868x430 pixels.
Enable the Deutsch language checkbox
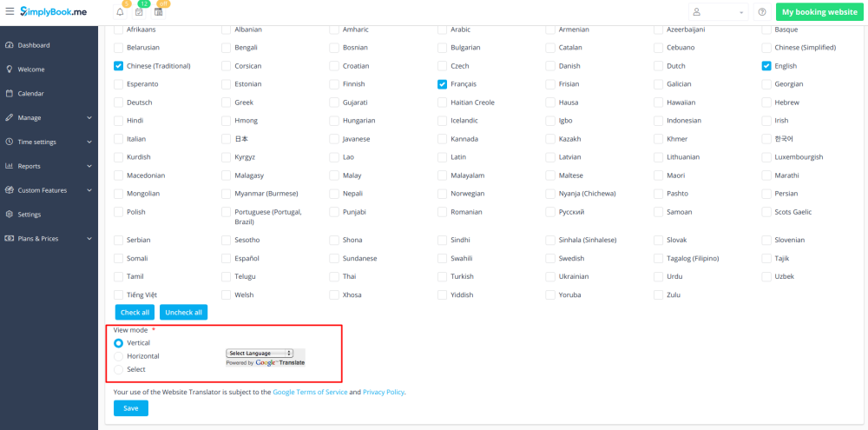[119, 103]
